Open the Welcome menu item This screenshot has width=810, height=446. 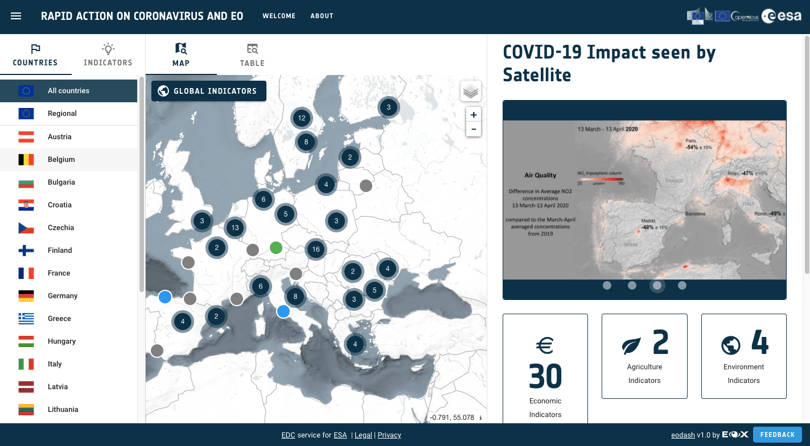(279, 16)
